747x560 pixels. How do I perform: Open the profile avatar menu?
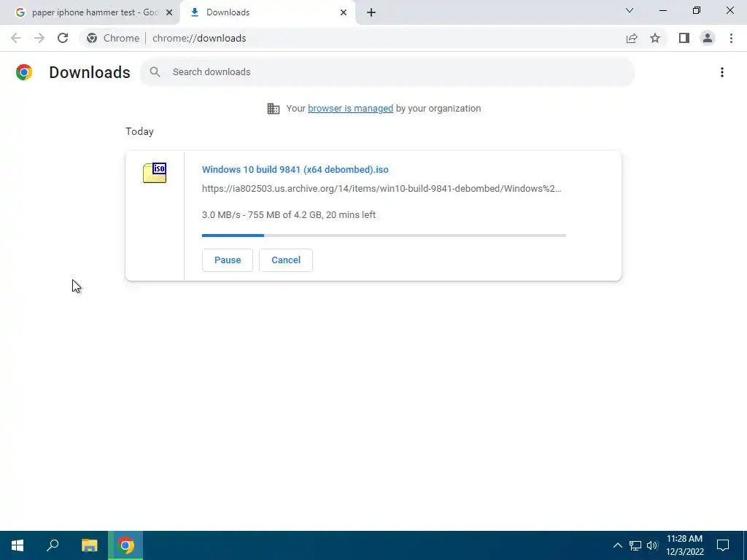click(708, 38)
